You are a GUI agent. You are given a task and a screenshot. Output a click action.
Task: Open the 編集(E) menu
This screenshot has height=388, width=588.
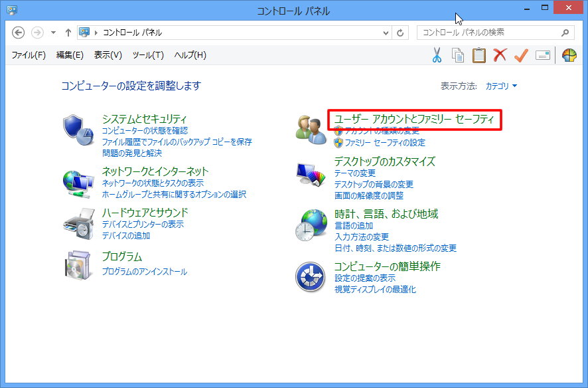pos(70,55)
